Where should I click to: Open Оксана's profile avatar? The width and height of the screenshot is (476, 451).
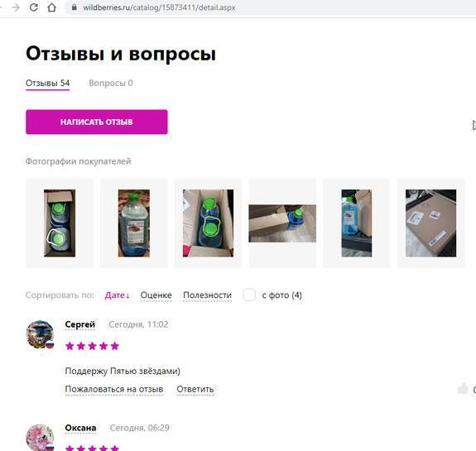coord(40,437)
